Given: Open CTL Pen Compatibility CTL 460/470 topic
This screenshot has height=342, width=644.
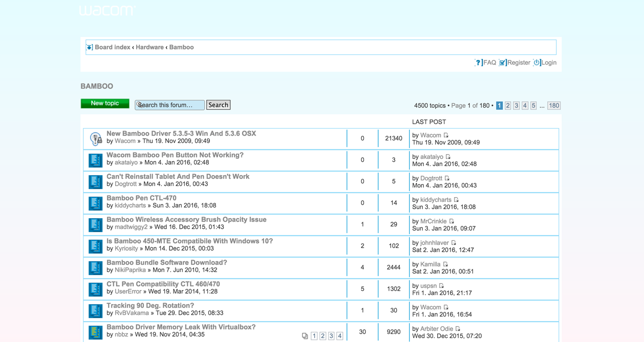Looking at the screenshot, I should pyautogui.click(x=163, y=284).
